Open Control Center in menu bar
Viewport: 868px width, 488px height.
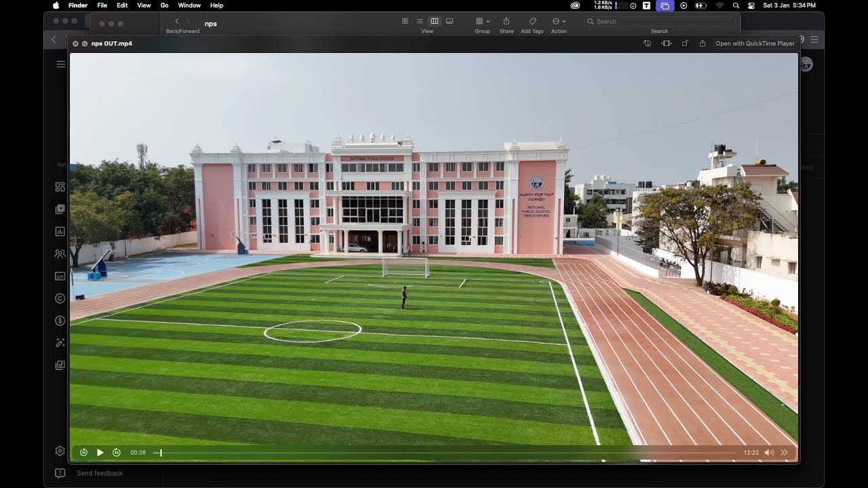[751, 5]
